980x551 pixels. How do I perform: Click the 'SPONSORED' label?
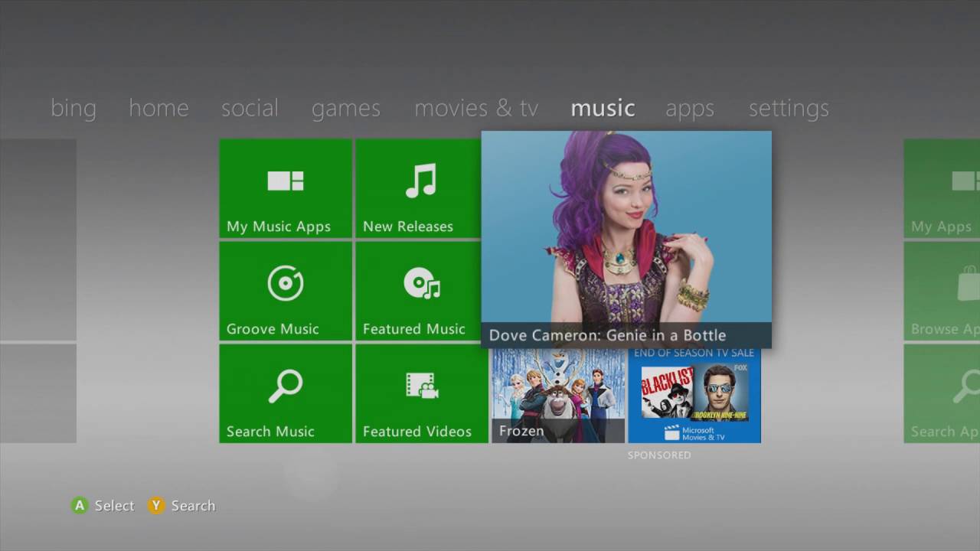(x=659, y=455)
